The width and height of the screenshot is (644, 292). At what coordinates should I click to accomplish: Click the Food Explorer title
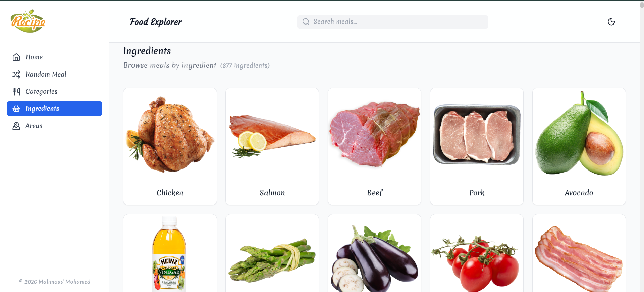(x=156, y=22)
